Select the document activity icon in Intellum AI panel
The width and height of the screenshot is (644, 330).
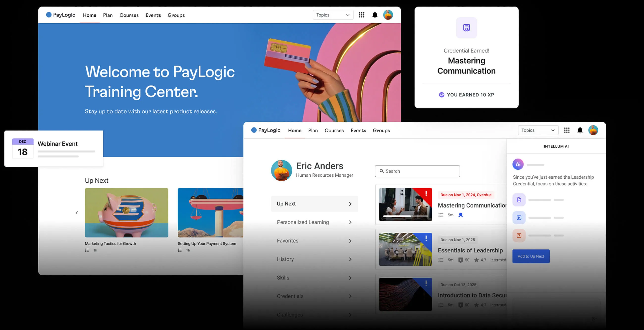point(519,199)
